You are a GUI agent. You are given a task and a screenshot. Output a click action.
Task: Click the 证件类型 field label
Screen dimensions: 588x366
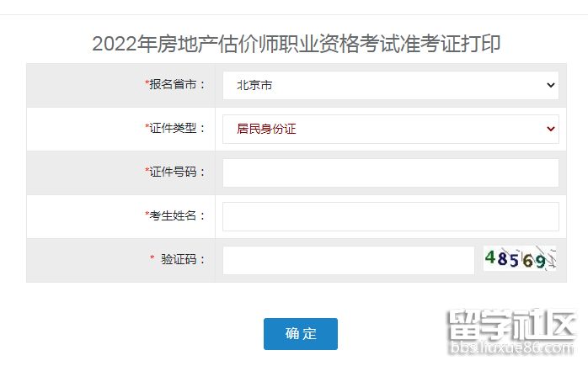tap(177, 129)
